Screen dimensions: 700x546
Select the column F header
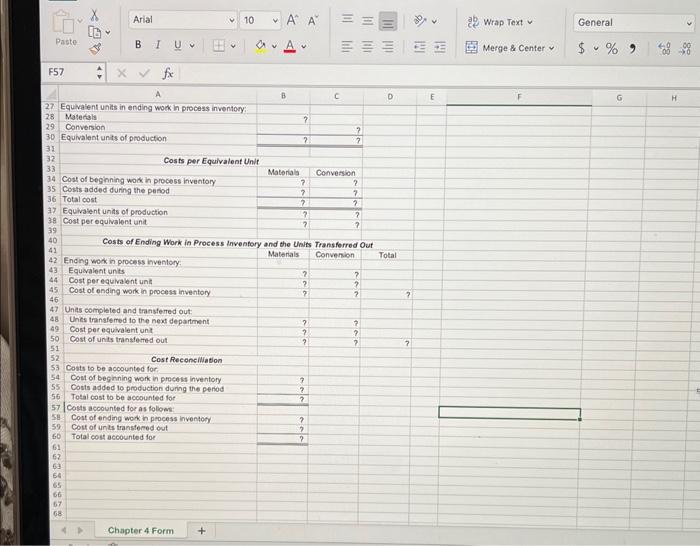tap(519, 97)
